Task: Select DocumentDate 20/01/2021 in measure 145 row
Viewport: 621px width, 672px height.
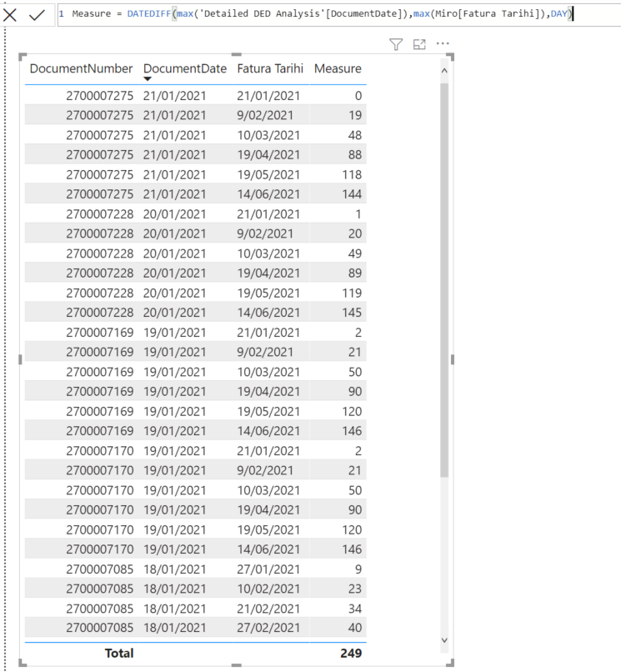Action: click(174, 313)
